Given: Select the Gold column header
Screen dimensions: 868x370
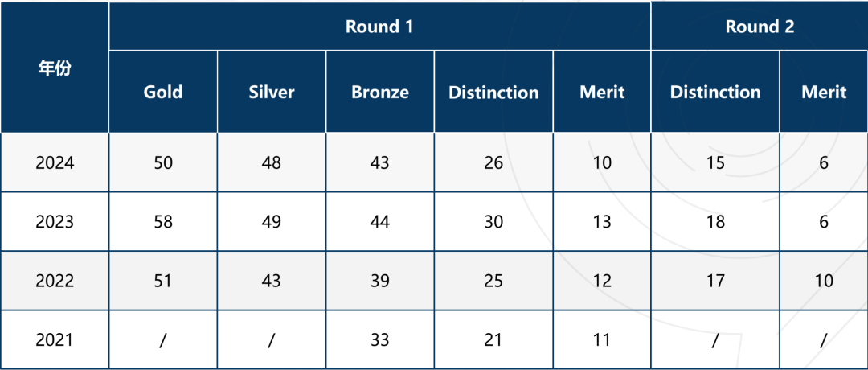Looking at the screenshot, I should (x=162, y=92).
